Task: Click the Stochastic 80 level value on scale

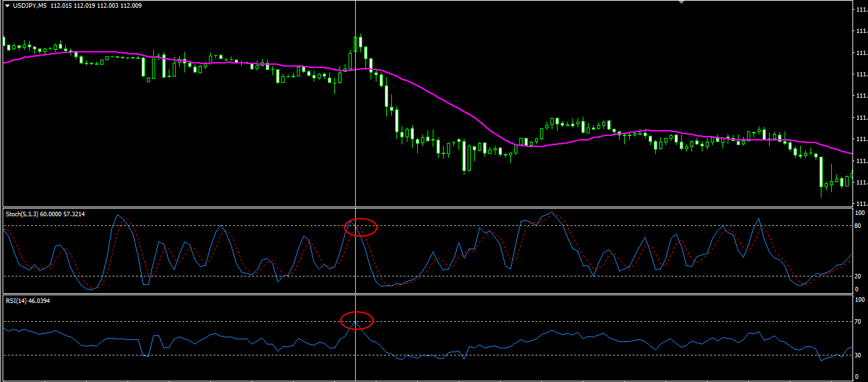Action: coord(860,226)
